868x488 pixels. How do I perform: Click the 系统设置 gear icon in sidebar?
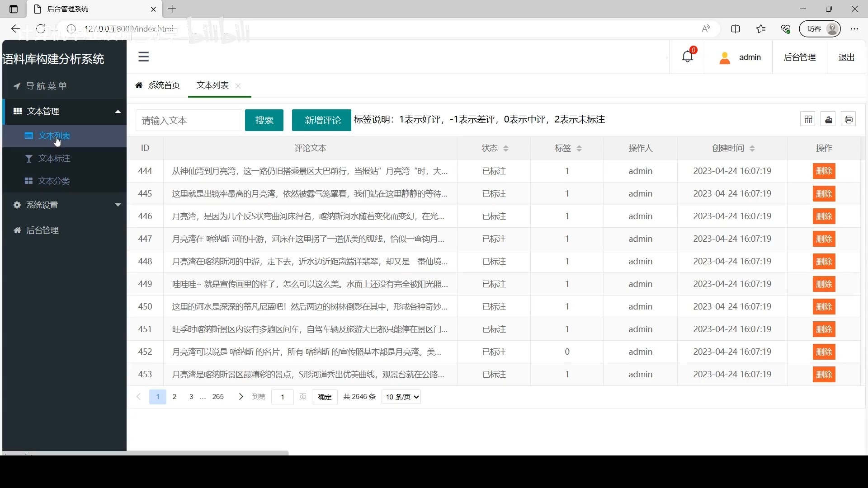click(16, 205)
